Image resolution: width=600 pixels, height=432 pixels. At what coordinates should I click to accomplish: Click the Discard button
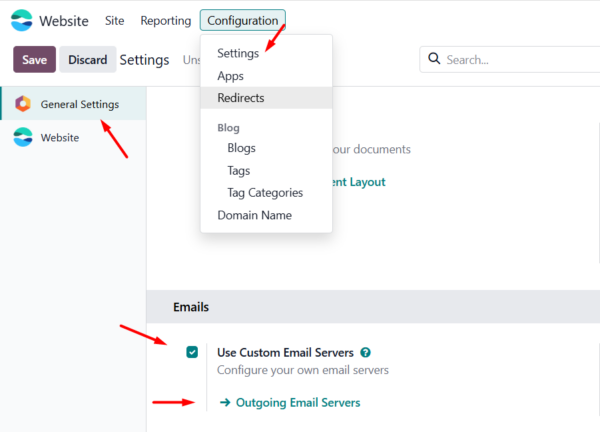(88, 59)
